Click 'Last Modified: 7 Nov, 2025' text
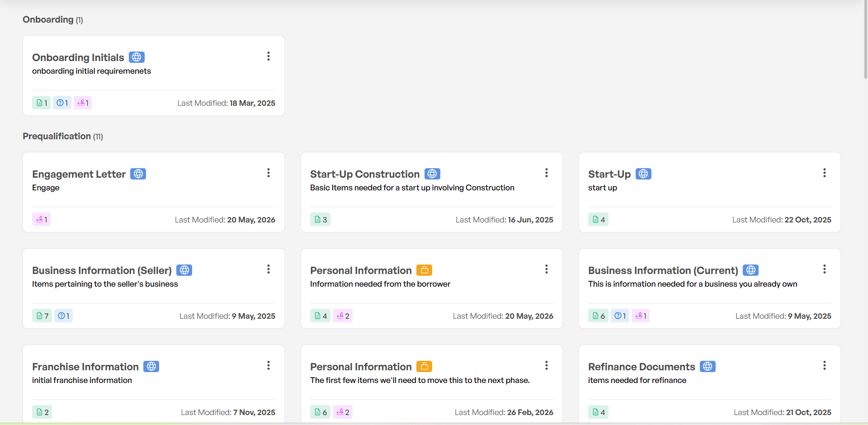The width and height of the screenshot is (868, 425). 228,412
